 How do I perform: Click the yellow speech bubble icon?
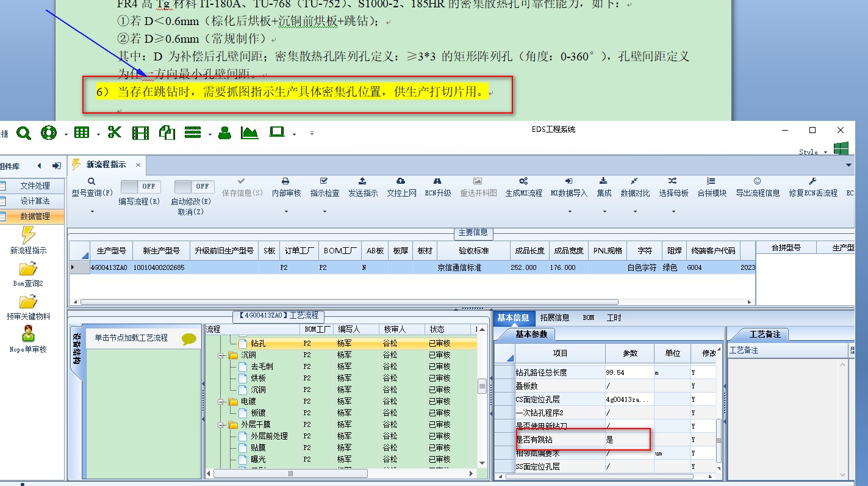189,339
